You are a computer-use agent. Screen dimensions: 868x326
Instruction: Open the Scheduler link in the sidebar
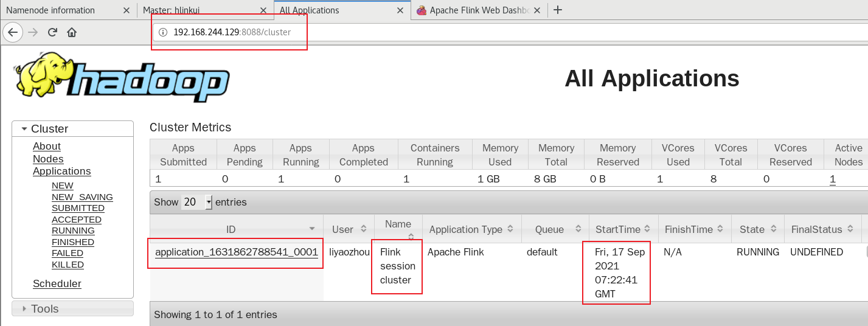click(57, 284)
